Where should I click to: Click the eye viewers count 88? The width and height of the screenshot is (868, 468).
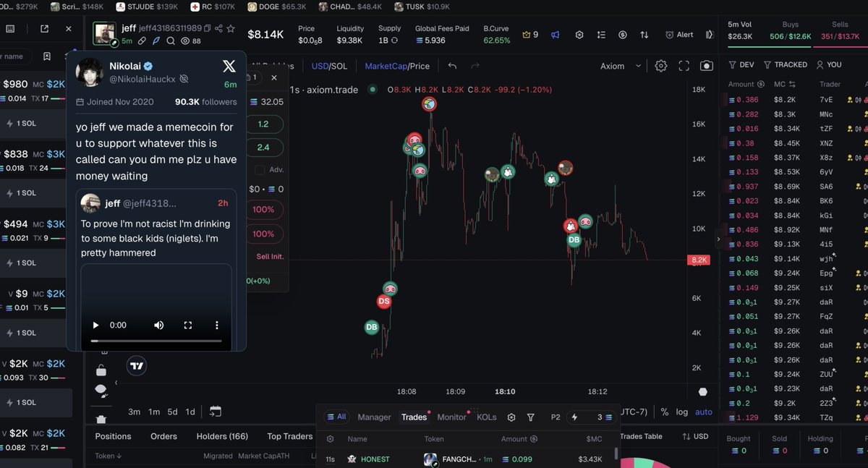[191, 41]
